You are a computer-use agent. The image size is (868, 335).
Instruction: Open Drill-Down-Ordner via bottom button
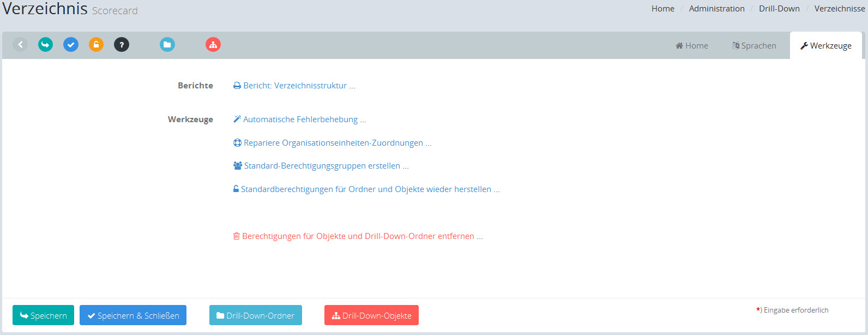tap(256, 315)
